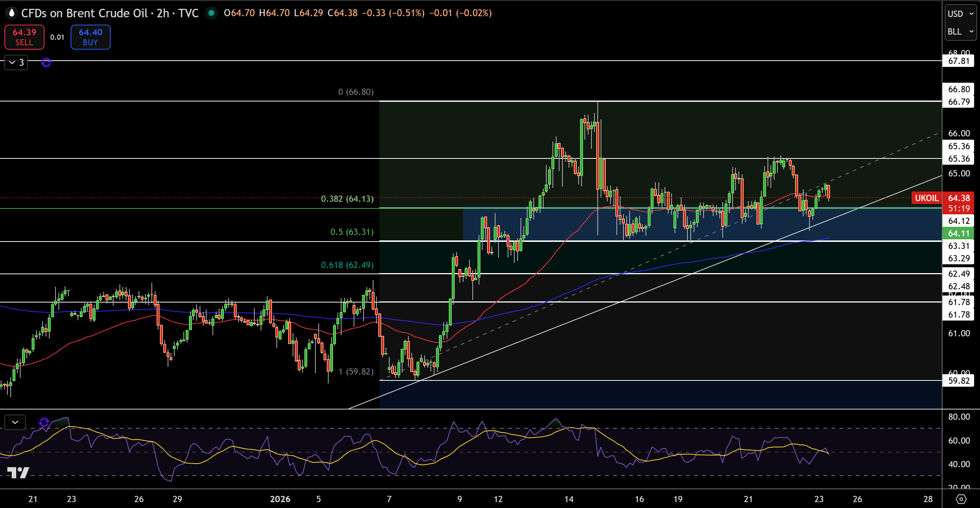Click the Brent Crude Oil drop icon
980x508 pixels.
pos(12,13)
